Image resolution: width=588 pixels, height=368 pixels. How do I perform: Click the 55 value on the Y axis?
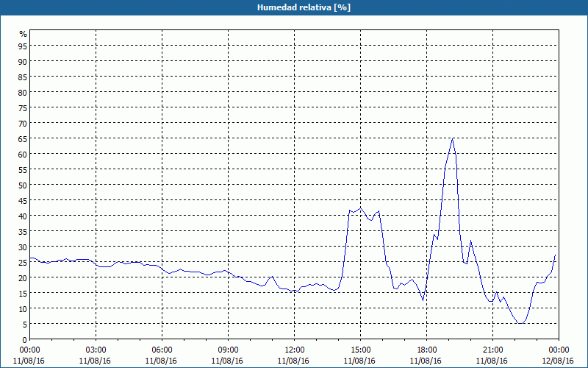(x=23, y=170)
